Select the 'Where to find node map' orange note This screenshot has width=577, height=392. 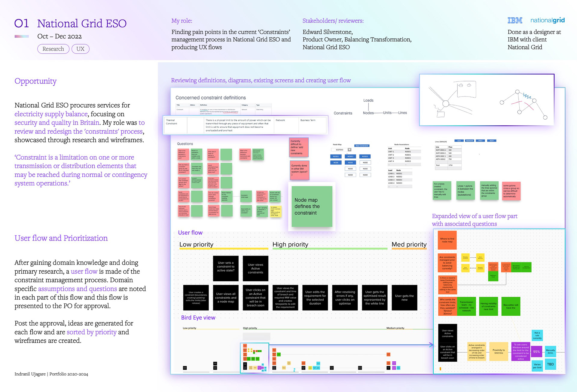[x=447, y=240]
